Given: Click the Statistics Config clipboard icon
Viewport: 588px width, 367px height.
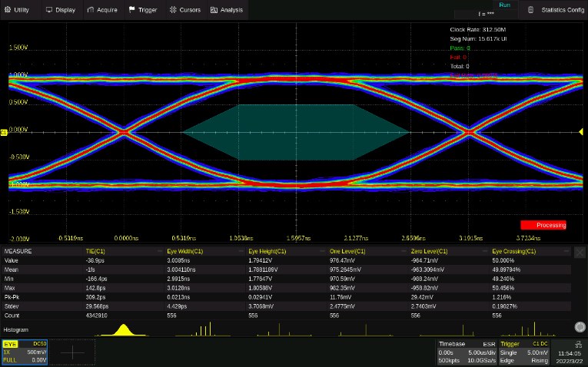Looking at the screenshot, I should pos(530,10).
